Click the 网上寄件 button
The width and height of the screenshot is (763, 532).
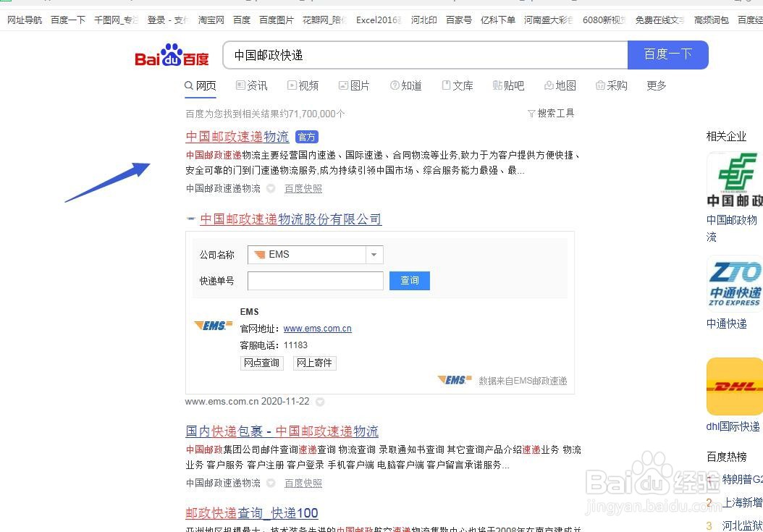[314, 363]
